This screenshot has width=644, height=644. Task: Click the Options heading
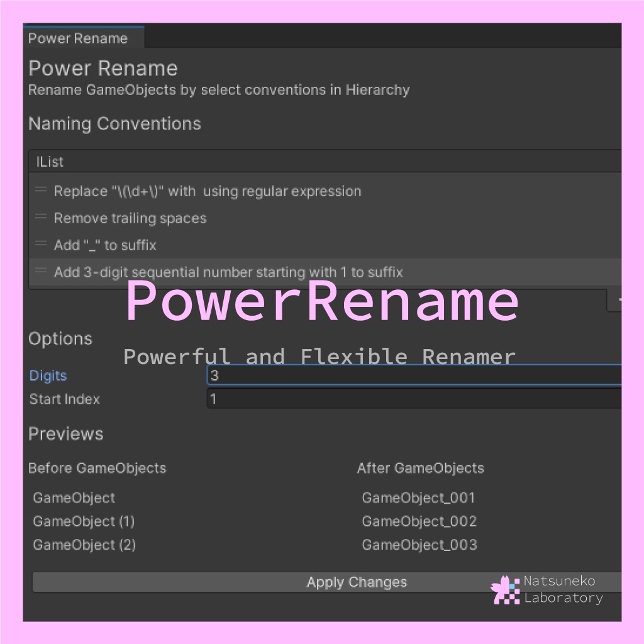tap(60, 339)
